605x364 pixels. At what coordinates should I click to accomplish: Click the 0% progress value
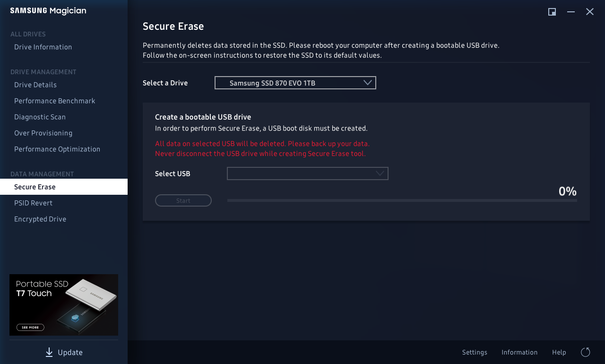tap(568, 191)
